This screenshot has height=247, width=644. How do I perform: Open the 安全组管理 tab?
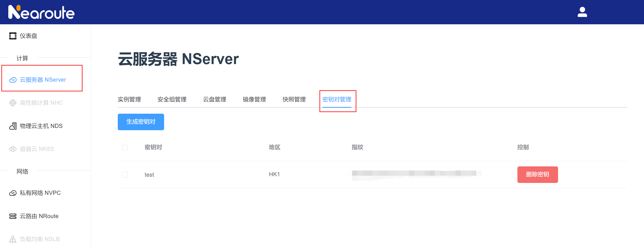point(172,99)
